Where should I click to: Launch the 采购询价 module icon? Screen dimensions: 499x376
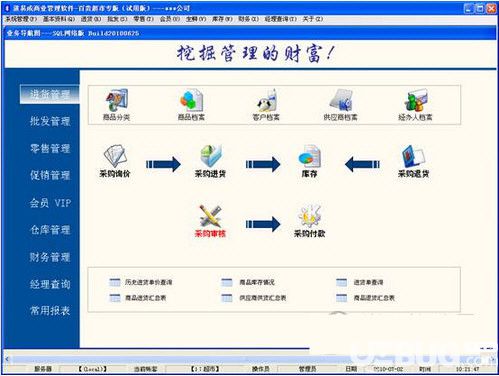pyautogui.click(x=115, y=156)
